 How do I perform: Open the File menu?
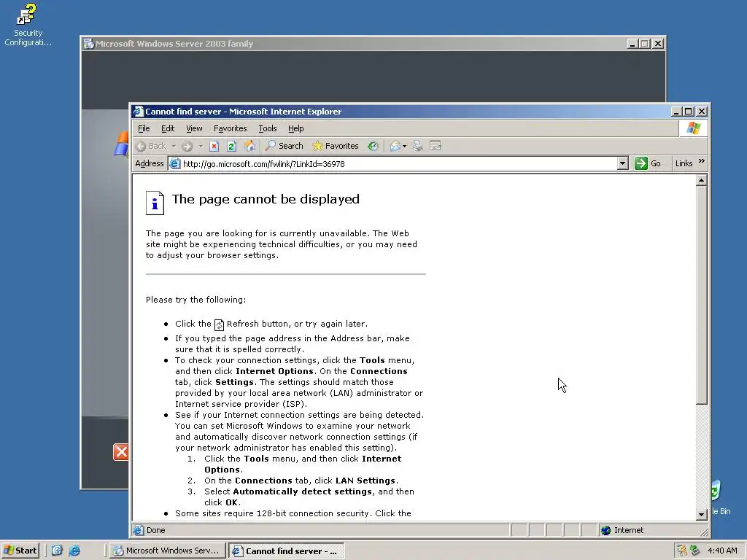[x=144, y=128]
